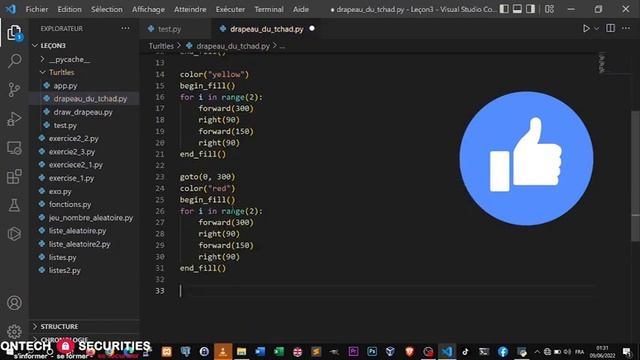The image size is (640, 360).
Task: Open test.py in the Turltles folder
Action: [84, 125]
